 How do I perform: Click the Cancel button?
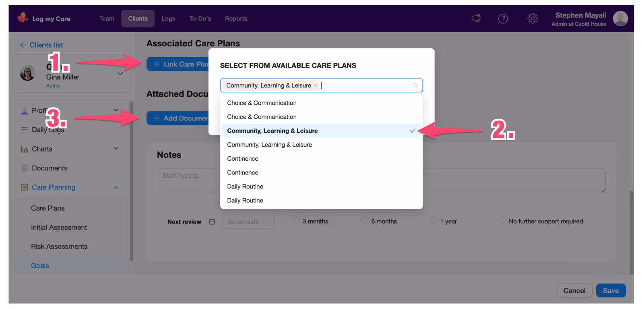click(x=574, y=290)
